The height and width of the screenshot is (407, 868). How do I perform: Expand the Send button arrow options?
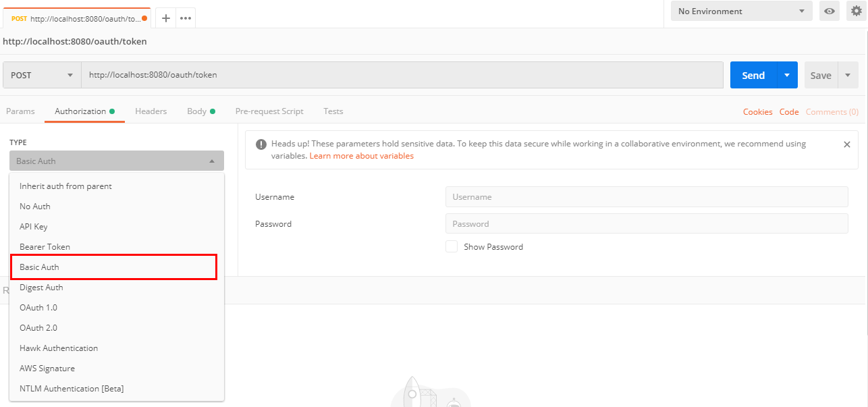pos(787,75)
